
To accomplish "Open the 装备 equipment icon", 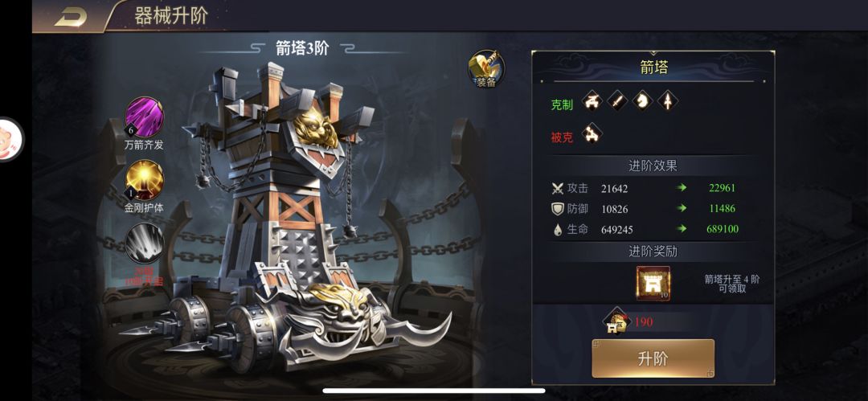I will 486,69.
